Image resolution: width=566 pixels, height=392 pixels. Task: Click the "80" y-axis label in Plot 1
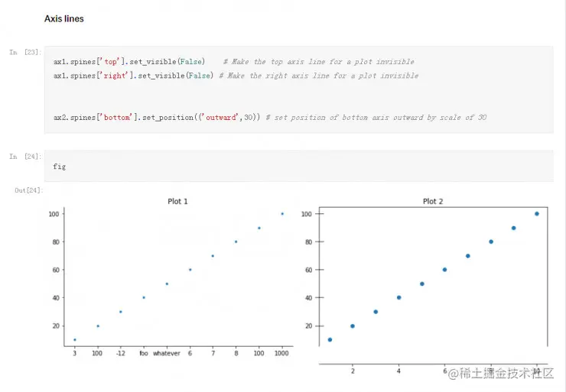(x=56, y=242)
